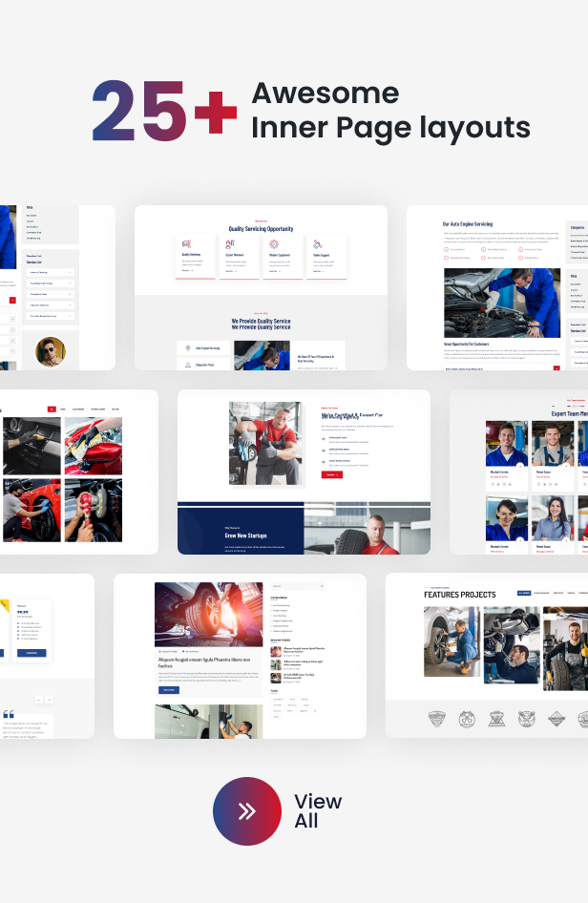Click the mechanic in red shirt photo
Screen dimensions: 588x903
point(265,444)
